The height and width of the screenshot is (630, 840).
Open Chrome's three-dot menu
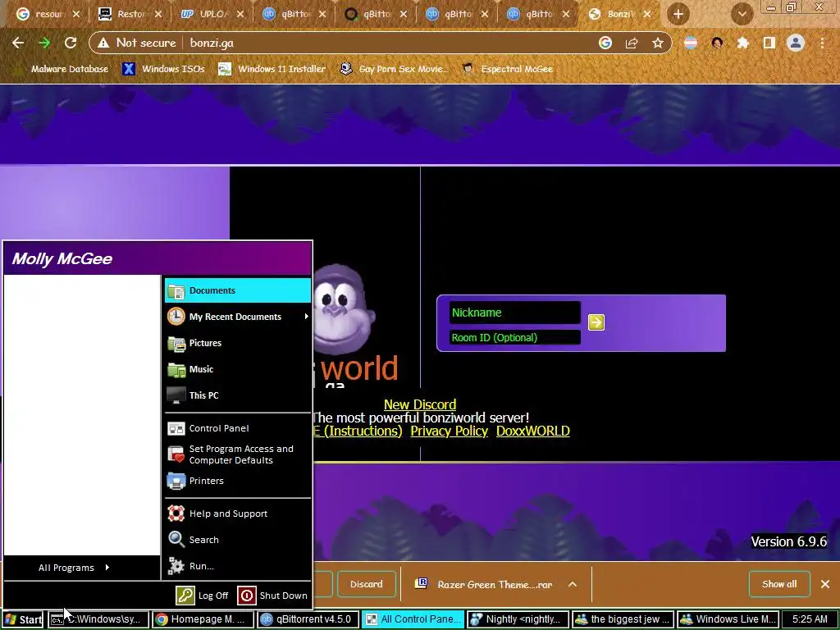tap(822, 43)
